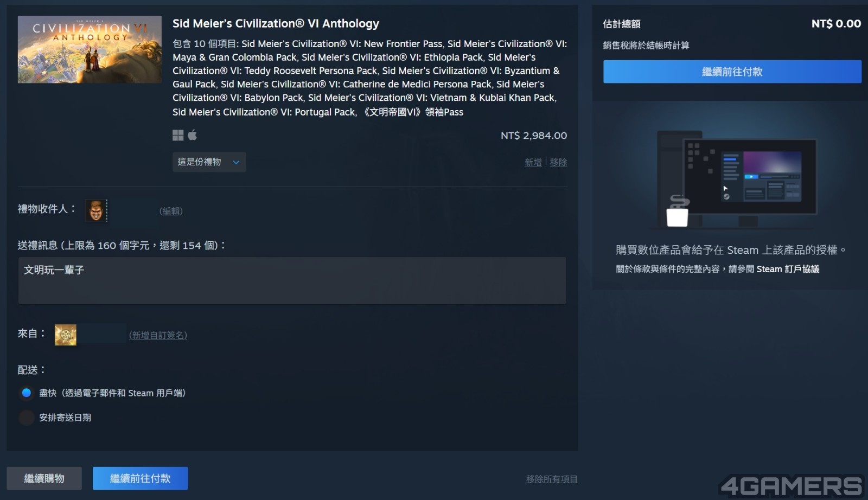Click the gift recipient's avatar
Viewport: 868px width, 500px height.
pyautogui.click(x=96, y=210)
